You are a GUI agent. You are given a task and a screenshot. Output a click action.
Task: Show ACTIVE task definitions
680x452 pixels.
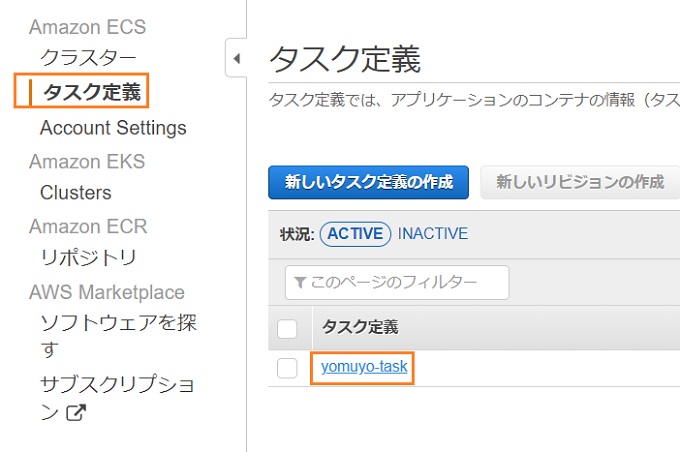(355, 234)
